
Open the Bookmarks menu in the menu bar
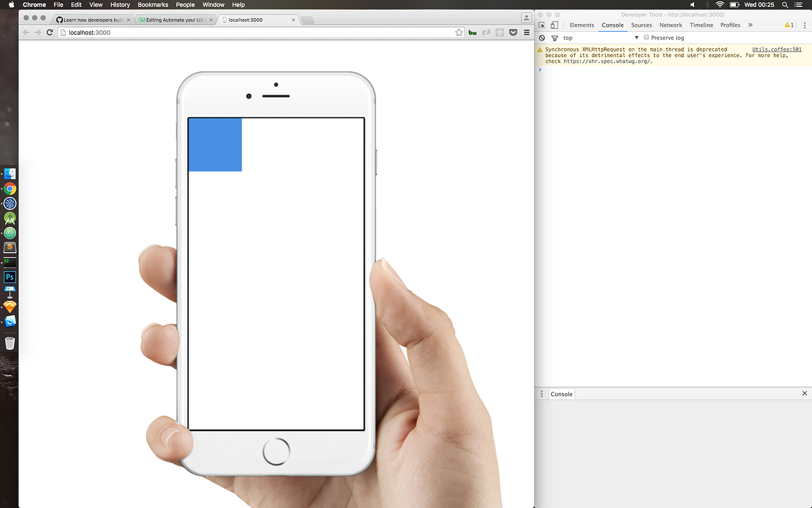pos(153,4)
